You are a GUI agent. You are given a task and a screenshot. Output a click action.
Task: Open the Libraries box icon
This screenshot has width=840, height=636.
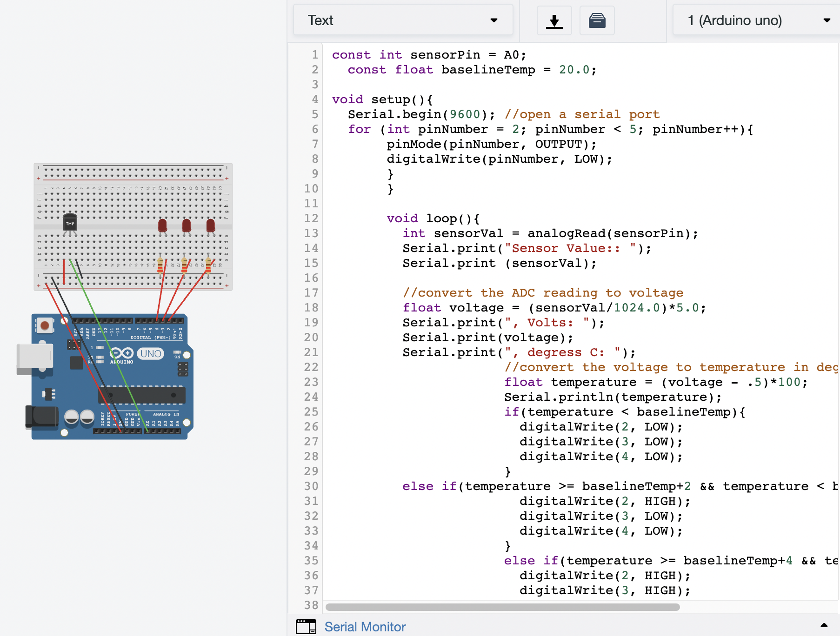coord(597,20)
